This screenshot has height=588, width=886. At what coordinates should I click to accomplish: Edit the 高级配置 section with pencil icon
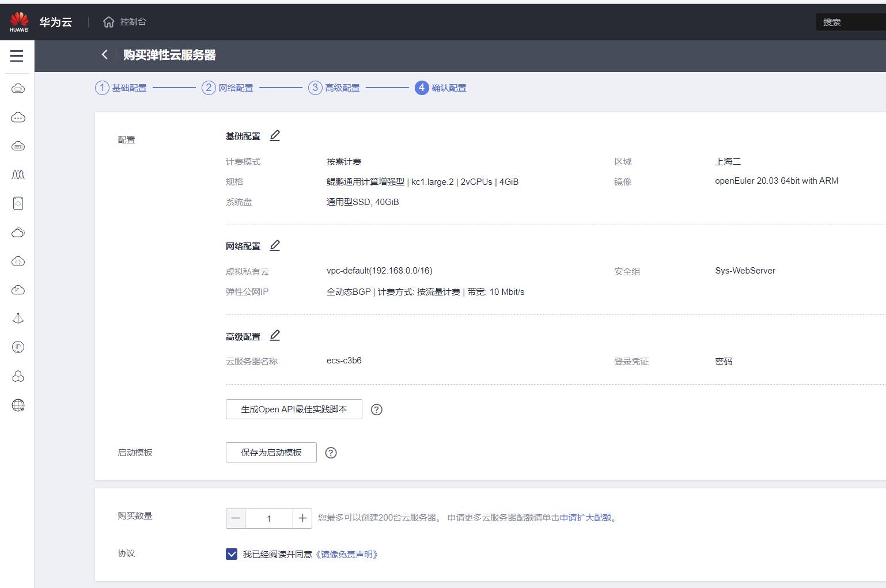pyautogui.click(x=275, y=335)
